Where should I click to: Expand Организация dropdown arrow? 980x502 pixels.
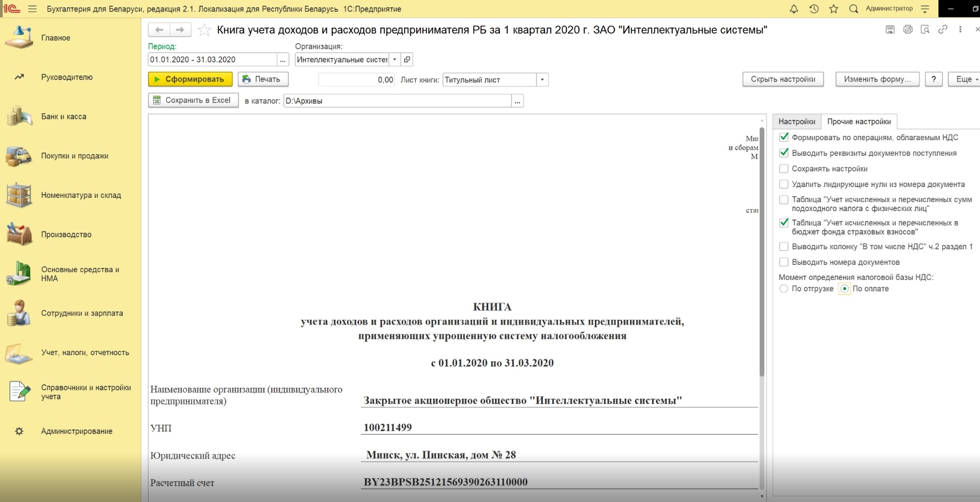point(394,60)
